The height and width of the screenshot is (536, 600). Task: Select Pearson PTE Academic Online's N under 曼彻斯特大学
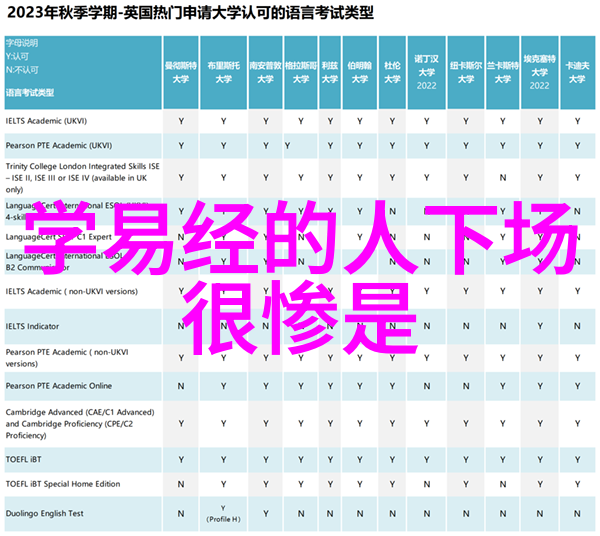(181, 386)
